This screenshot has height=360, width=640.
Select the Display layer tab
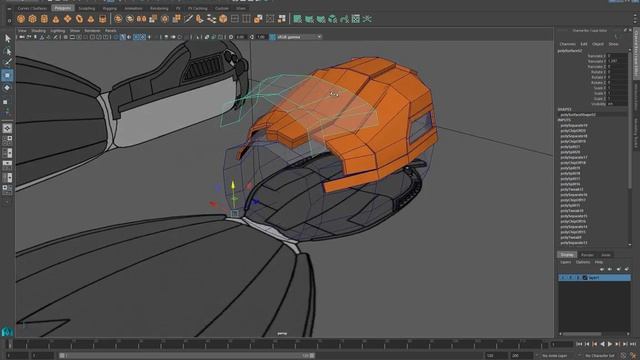(567, 255)
